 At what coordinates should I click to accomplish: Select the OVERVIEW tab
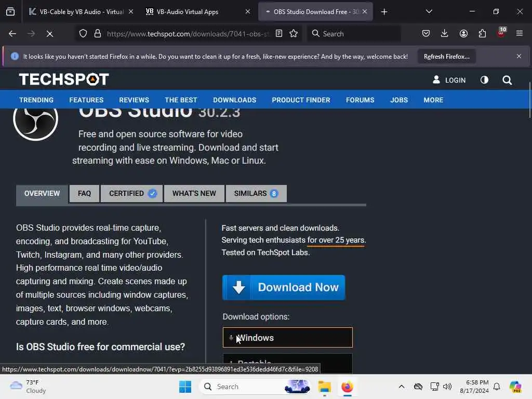pyautogui.click(x=42, y=194)
